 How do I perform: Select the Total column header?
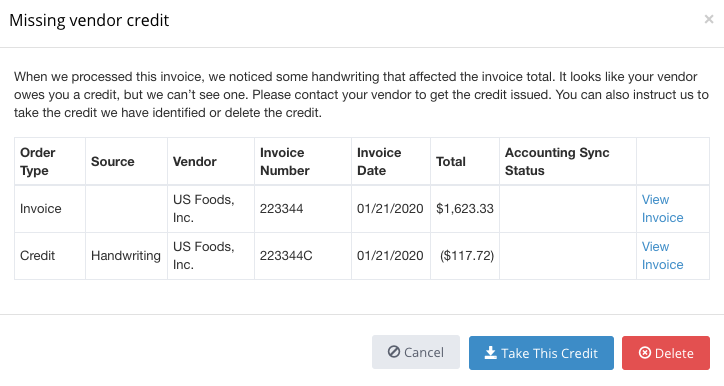pos(465,162)
